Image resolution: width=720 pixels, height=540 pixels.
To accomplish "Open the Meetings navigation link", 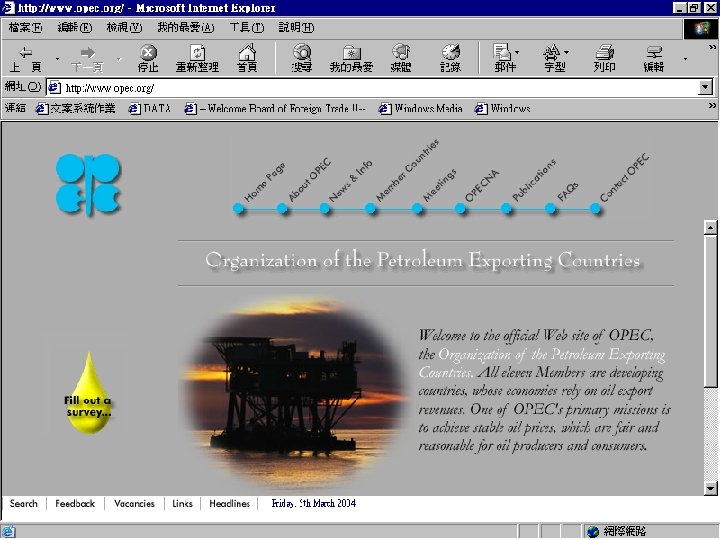I will 439,186.
